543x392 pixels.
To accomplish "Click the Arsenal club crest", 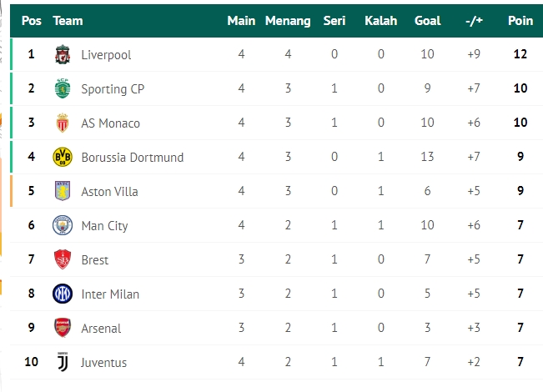I will coord(63,328).
